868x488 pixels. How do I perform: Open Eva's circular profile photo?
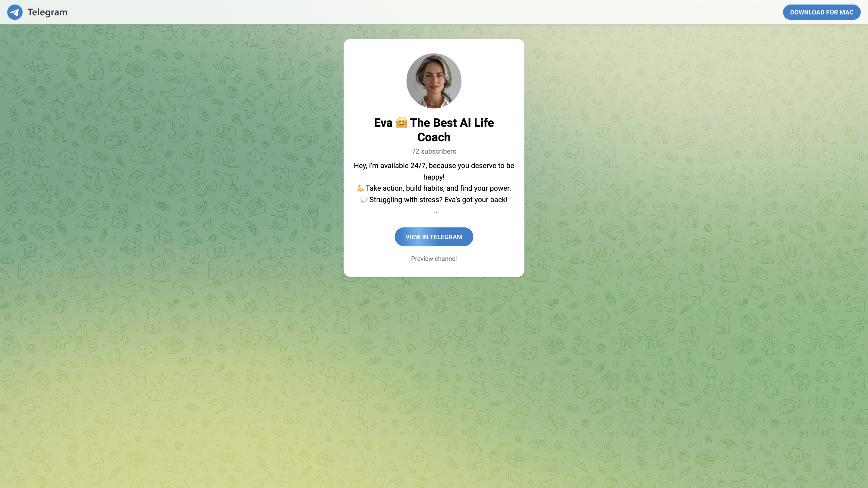434,80
